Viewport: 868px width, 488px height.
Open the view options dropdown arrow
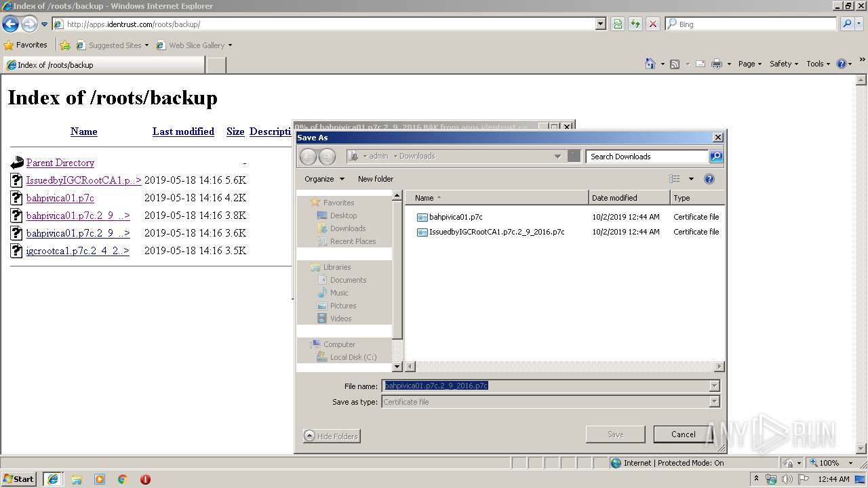coord(691,179)
